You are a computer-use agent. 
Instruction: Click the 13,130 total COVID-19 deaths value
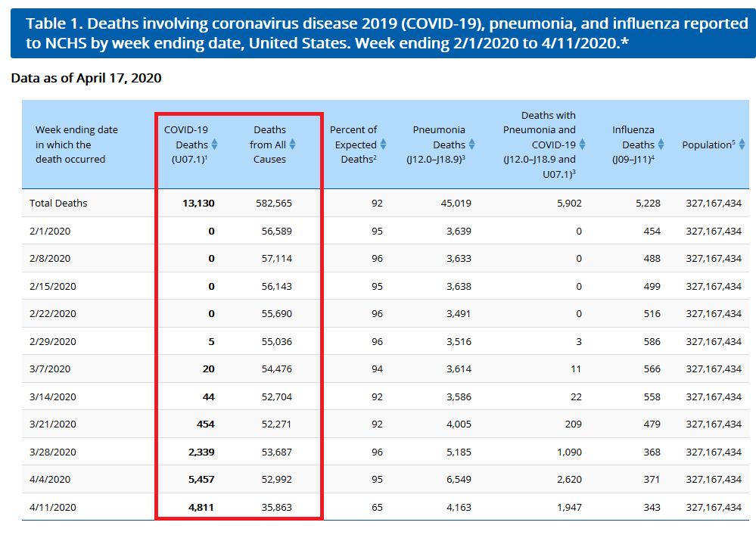(198, 203)
